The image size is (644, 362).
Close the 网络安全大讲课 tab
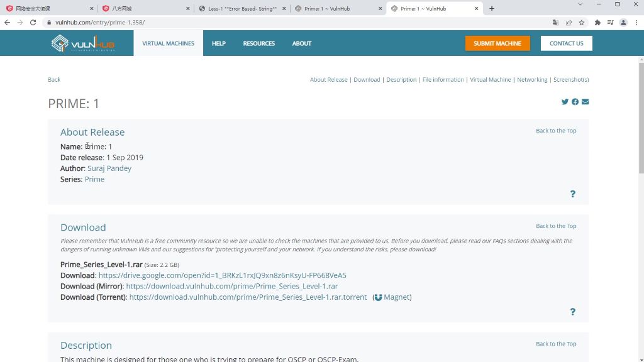coord(92,8)
